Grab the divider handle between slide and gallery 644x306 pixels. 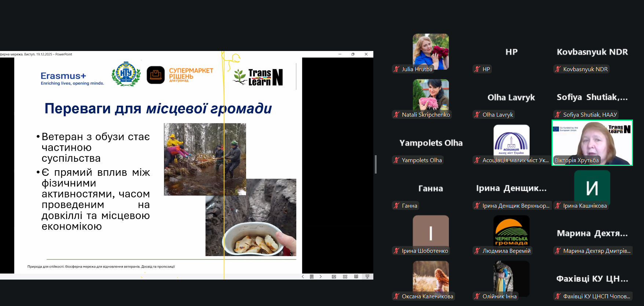pyautogui.click(x=376, y=164)
